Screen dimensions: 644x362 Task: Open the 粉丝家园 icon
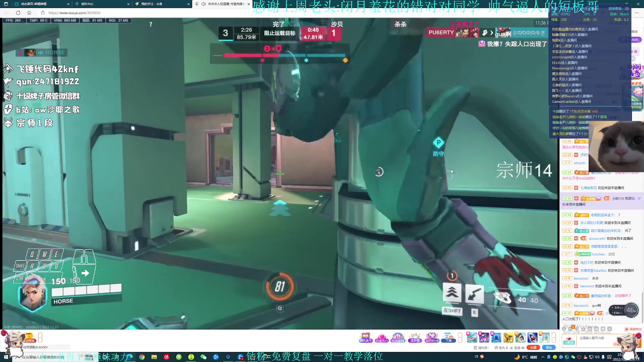pyautogui.click(x=398, y=338)
